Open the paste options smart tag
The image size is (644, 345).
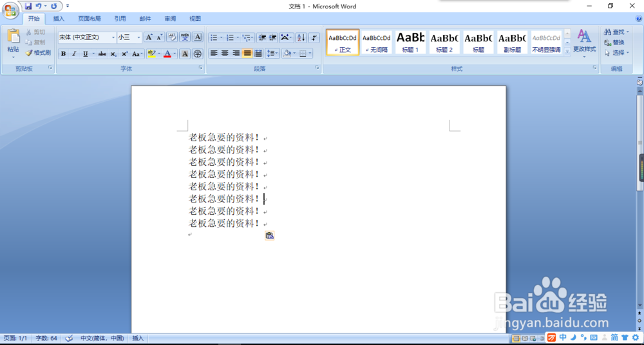point(269,235)
